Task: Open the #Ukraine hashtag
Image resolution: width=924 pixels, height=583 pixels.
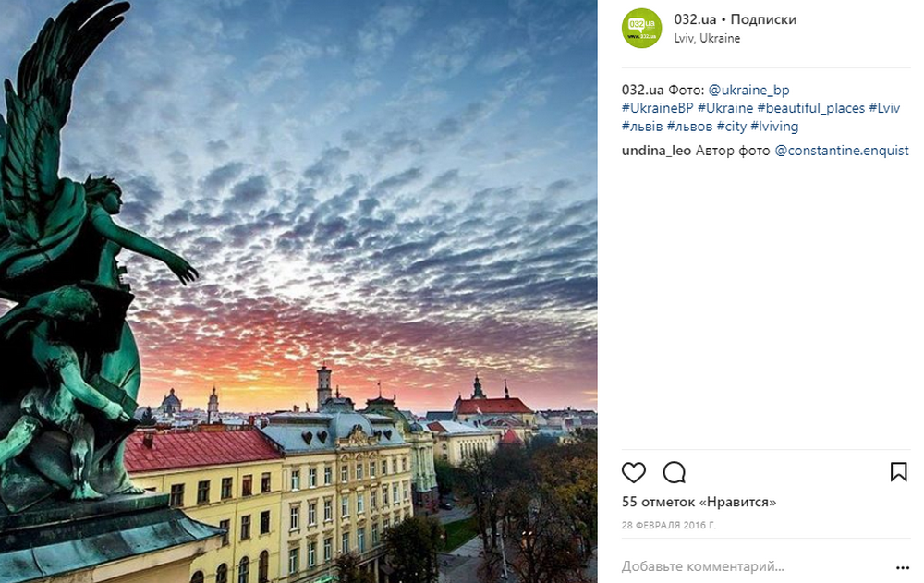Action: click(725, 108)
